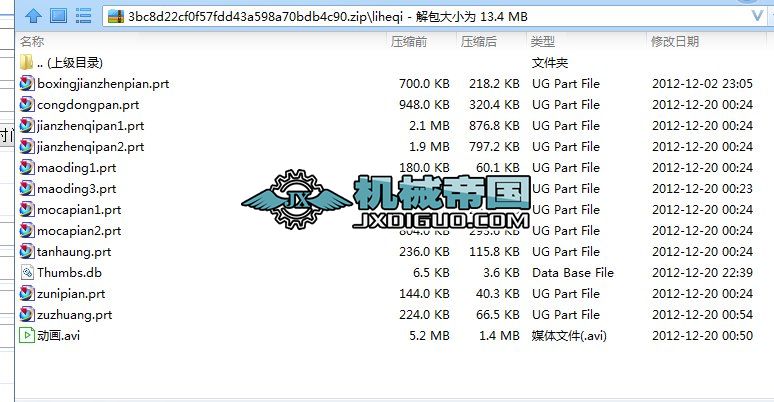
Task: Select the boxingjianzhenpian.prt file icon
Action: tap(27, 83)
